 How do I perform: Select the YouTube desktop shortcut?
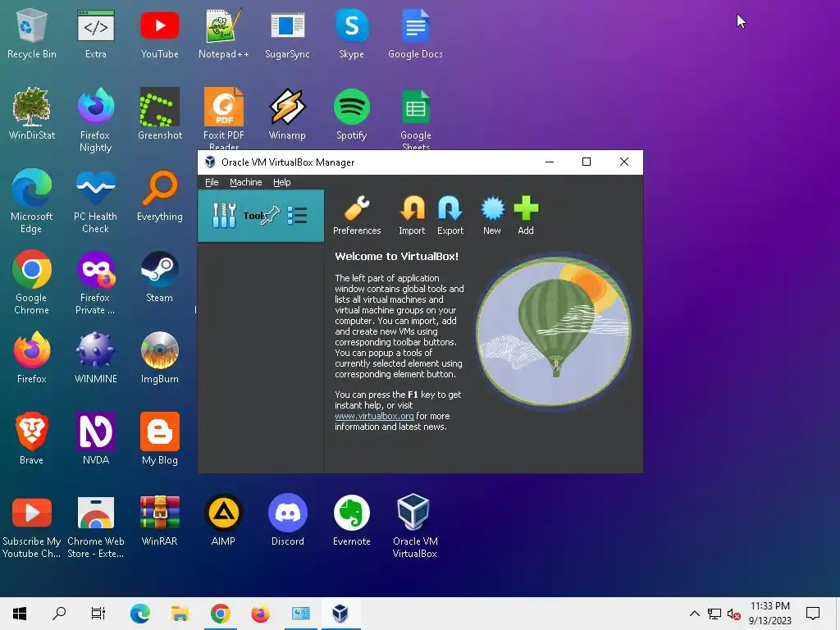tap(160, 33)
